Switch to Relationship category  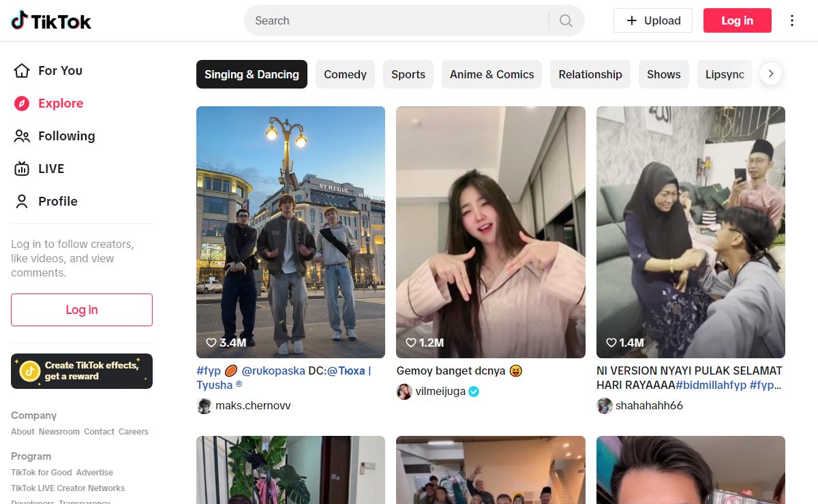click(x=590, y=74)
